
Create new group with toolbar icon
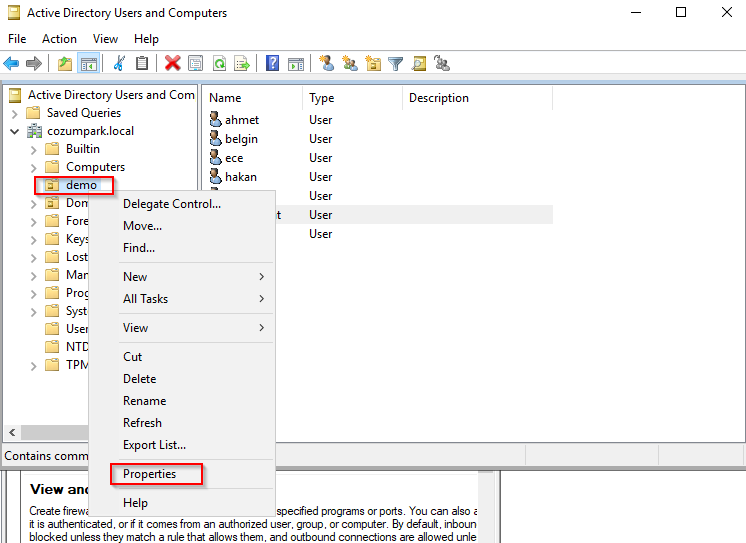point(350,63)
